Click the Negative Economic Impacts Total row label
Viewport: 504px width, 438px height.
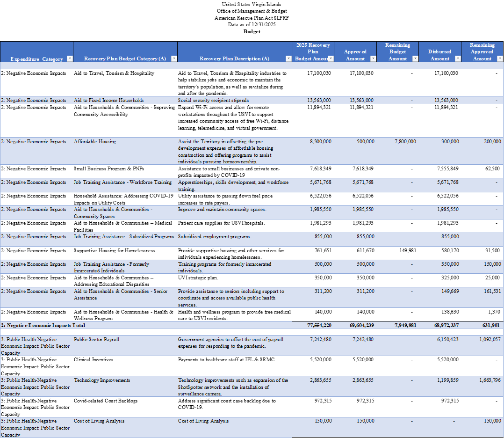click(43, 325)
